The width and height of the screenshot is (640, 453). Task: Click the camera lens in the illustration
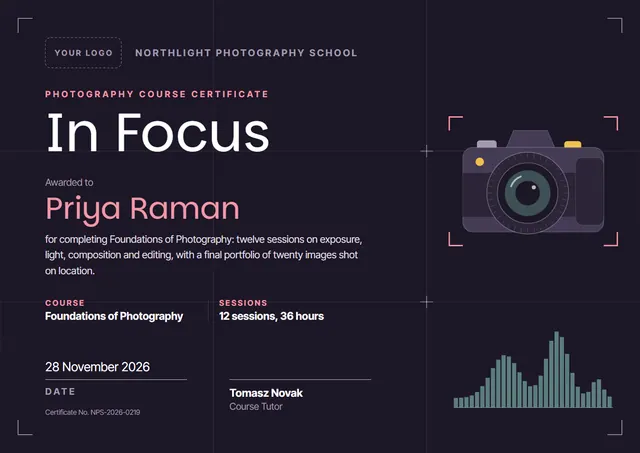pyautogui.click(x=527, y=193)
